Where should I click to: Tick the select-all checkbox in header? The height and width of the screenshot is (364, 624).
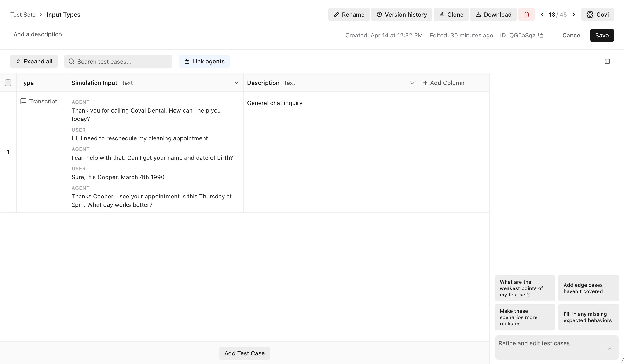(8, 83)
